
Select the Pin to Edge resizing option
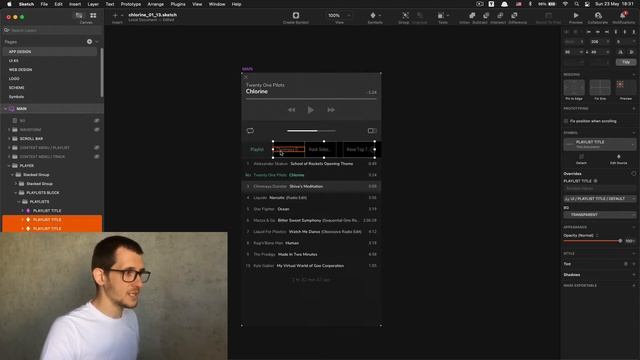point(574,88)
